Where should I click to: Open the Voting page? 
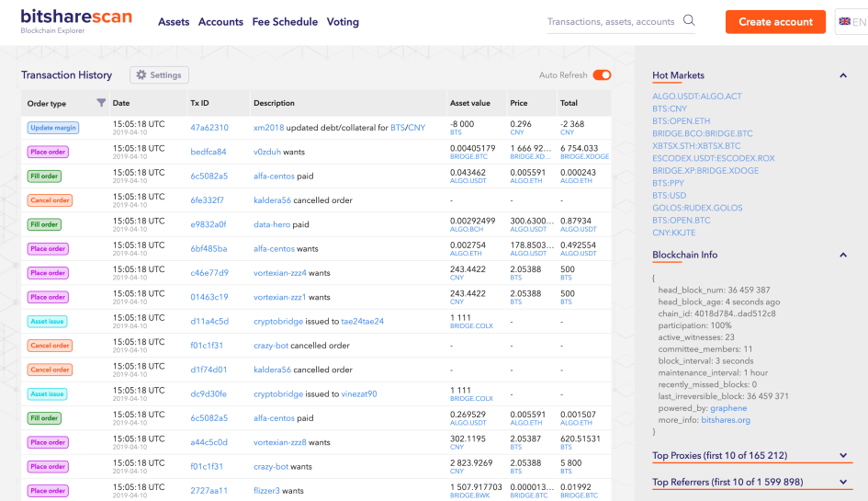tap(343, 22)
